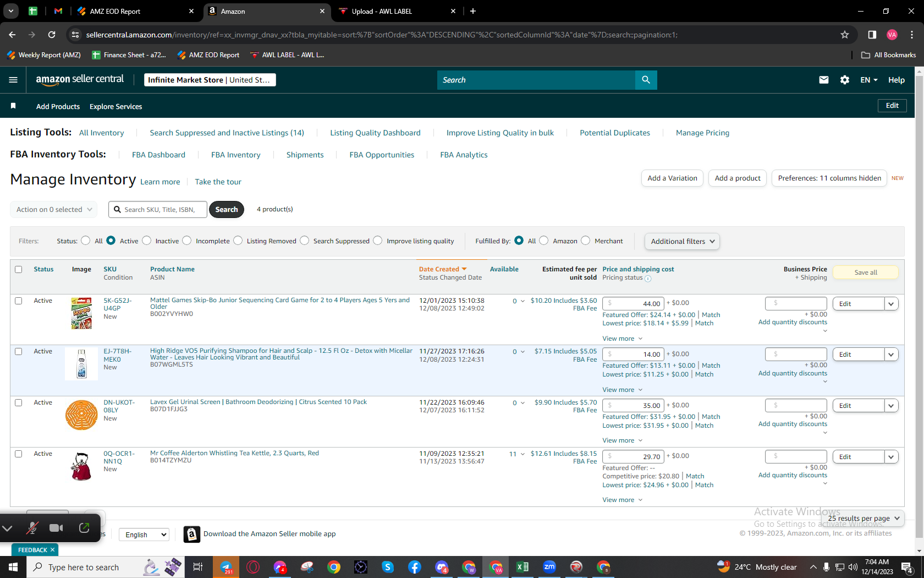Open the 25 results per page dropdown
The image size is (924, 578).
click(x=863, y=518)
